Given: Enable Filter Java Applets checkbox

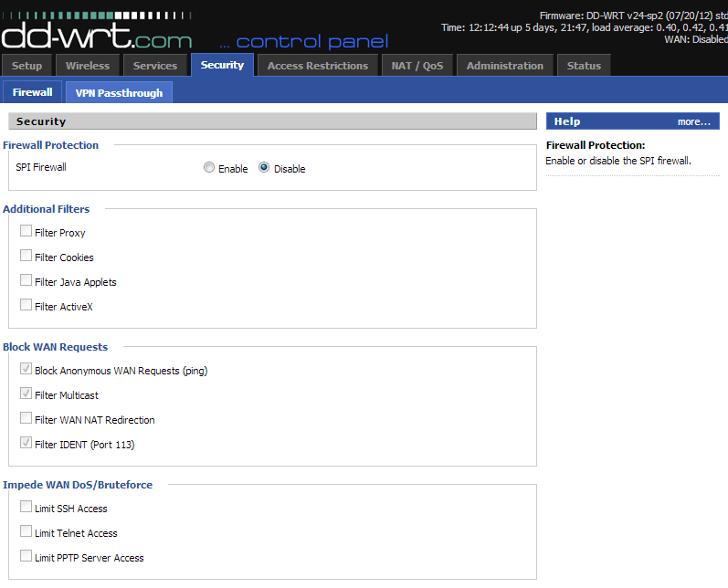Looking at the screenshot, I should (26, 281).
